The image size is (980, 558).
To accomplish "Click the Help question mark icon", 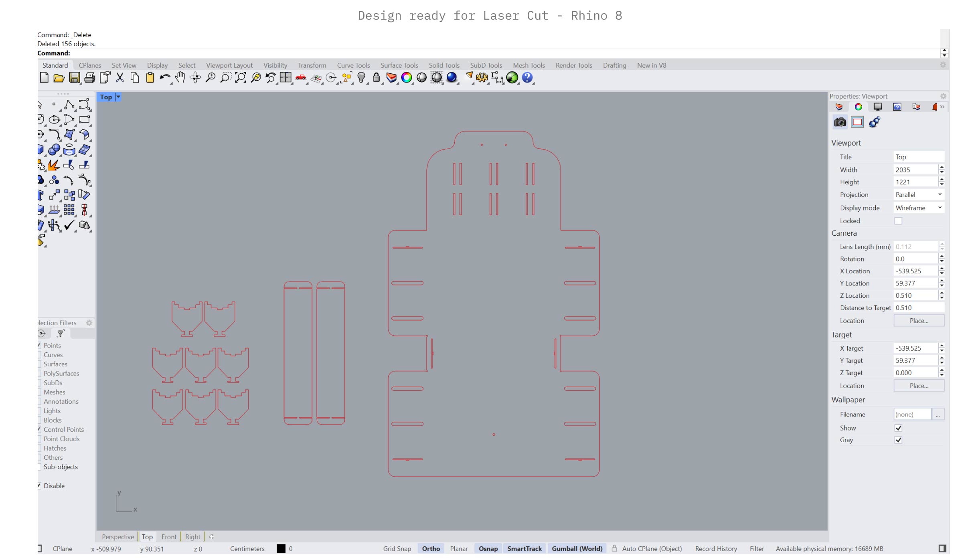I will pyautogui.click(x=527, y=78).
